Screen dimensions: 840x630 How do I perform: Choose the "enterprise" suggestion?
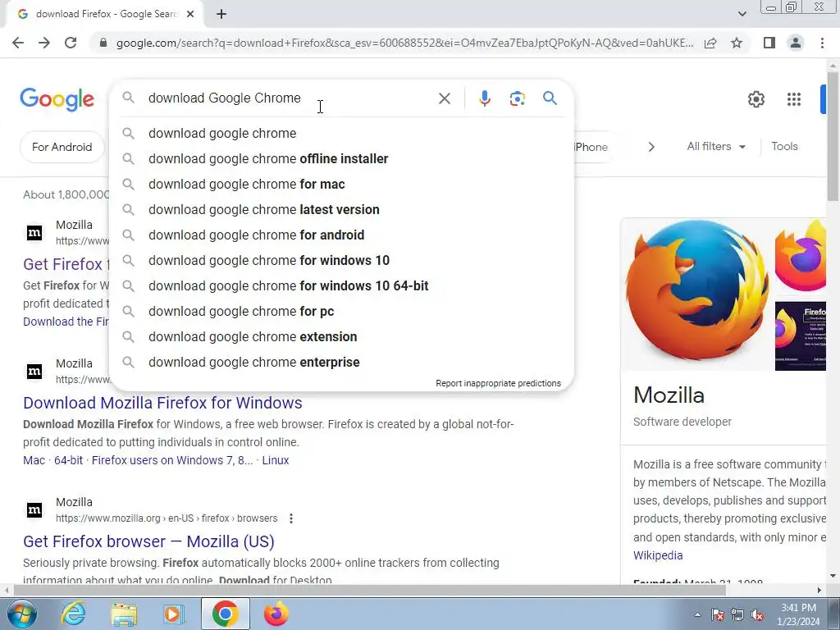(x=341, y=362)
